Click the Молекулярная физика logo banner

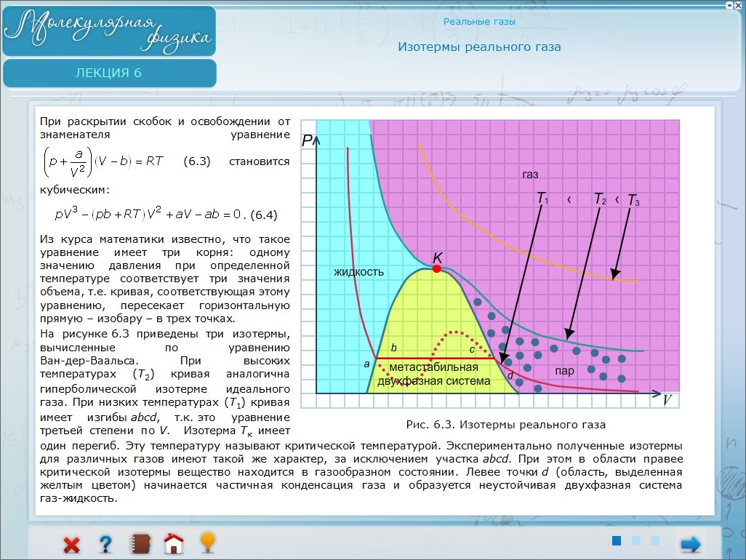pyautogui.click(x=109, y=31)
